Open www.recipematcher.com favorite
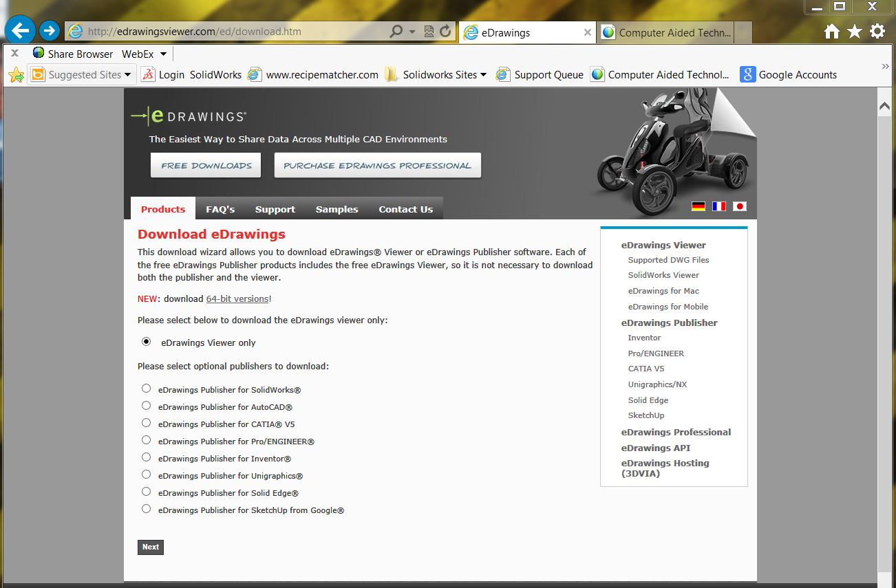The height and width of the screenshot is (588, 896). 313,75
